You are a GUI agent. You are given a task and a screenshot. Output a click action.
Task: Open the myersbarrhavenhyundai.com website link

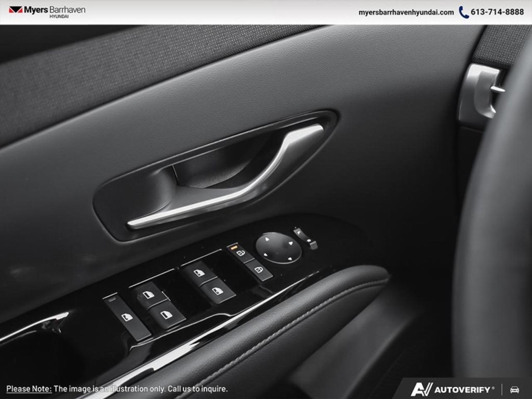pyautogui.click(x=405, y=12)
